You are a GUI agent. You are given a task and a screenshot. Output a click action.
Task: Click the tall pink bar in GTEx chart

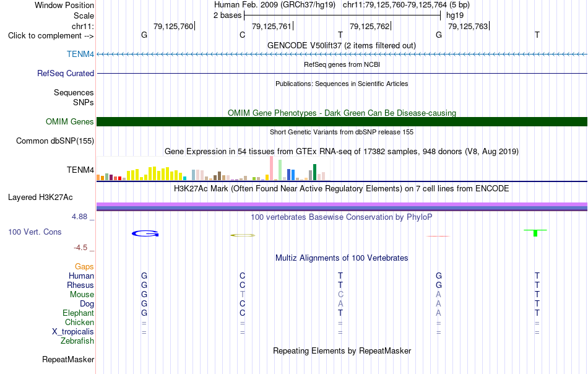[x=272, y=168]
